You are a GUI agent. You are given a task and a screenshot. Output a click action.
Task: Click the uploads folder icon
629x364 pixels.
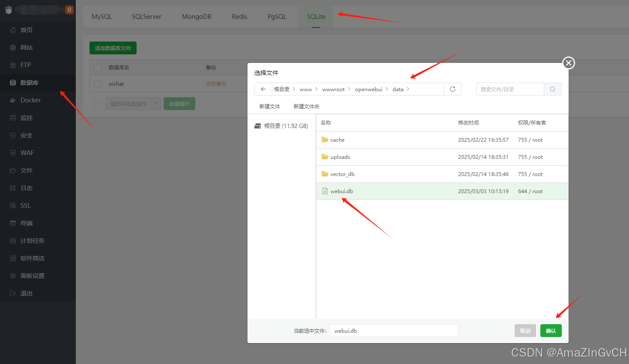(325, 157)
